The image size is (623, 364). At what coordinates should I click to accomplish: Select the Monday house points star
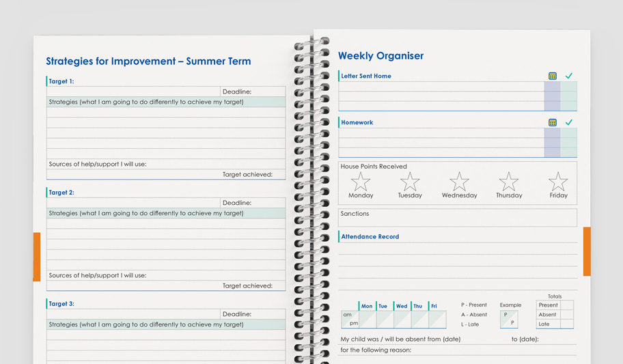pos(361,182)
